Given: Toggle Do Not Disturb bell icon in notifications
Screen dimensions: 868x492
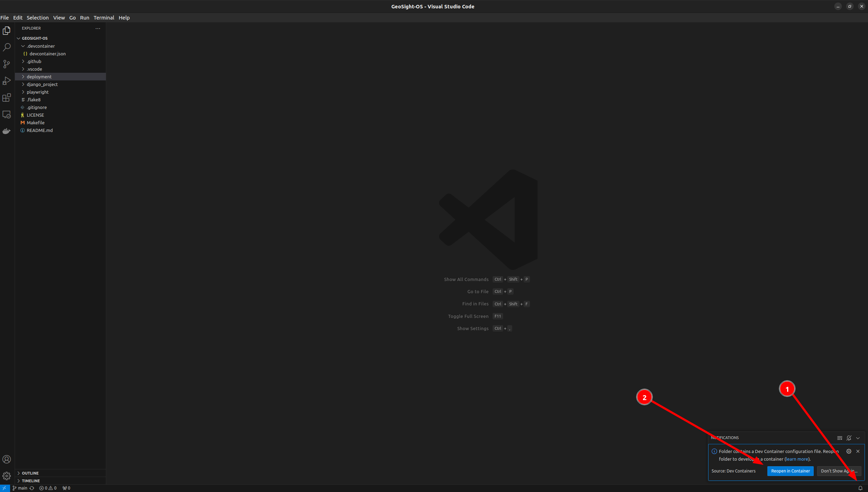Looking at the screenshot, I should (849, 438).
